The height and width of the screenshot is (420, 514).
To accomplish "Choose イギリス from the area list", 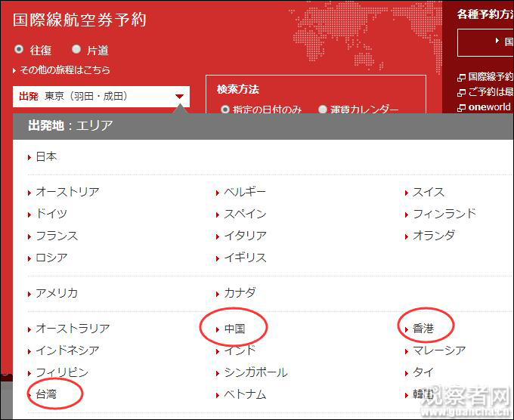I will (245, 258).
